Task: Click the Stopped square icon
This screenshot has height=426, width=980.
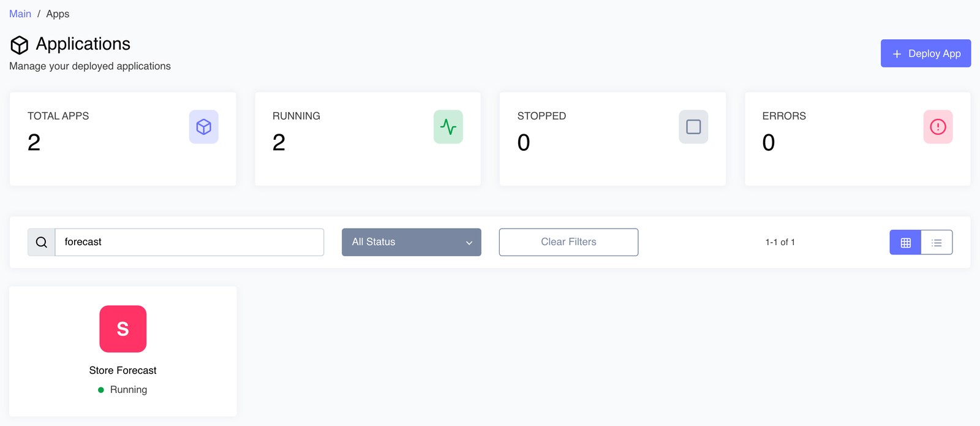Action: coord(693,127)
